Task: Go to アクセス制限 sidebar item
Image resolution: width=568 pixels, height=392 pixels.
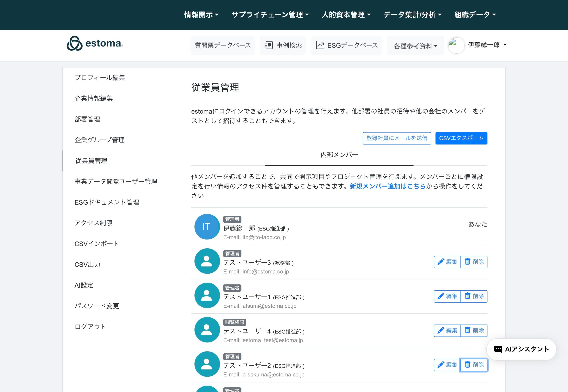Action: (x=94, y=223)
